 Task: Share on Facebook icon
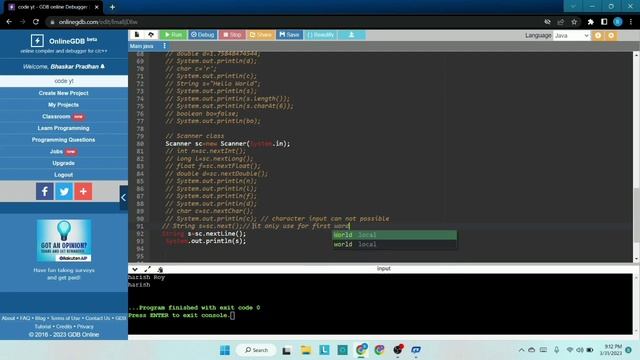[x=44, y=191]
